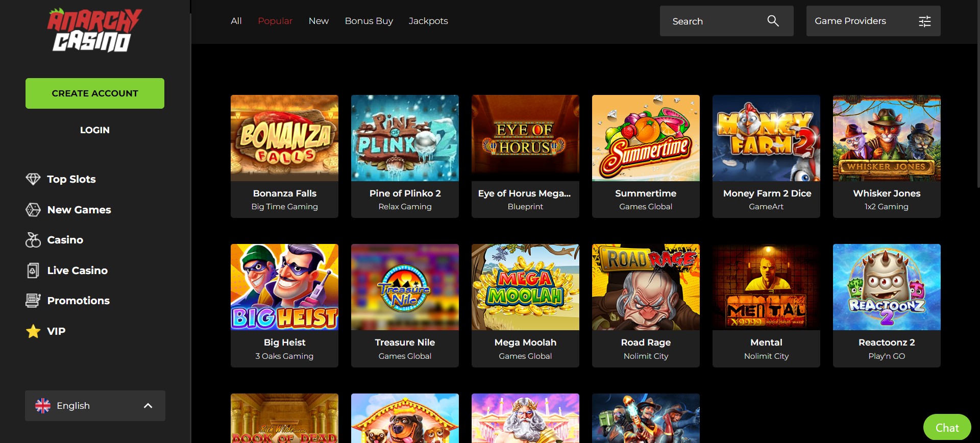
Task: Click the diamond icon beside Top Slots
Action: 33,179
